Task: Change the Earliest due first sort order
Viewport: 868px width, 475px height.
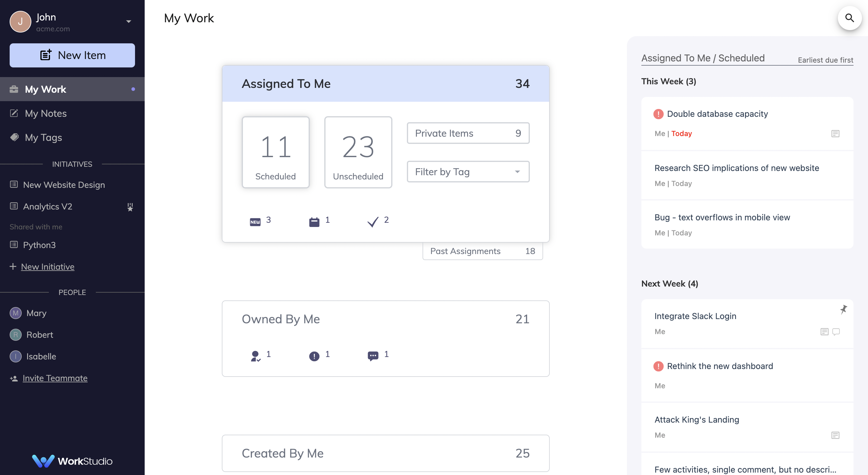Action: [825, 60]
